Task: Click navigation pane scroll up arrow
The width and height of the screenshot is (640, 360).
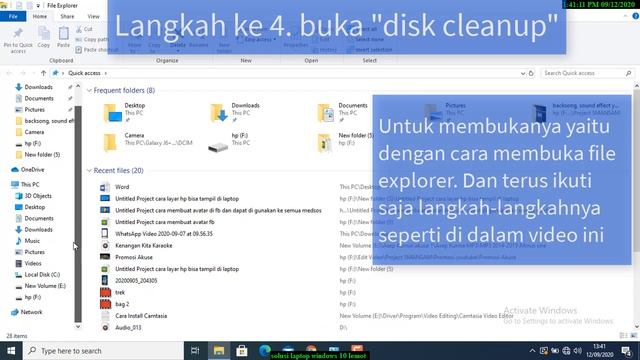Action: coord(78,86)
